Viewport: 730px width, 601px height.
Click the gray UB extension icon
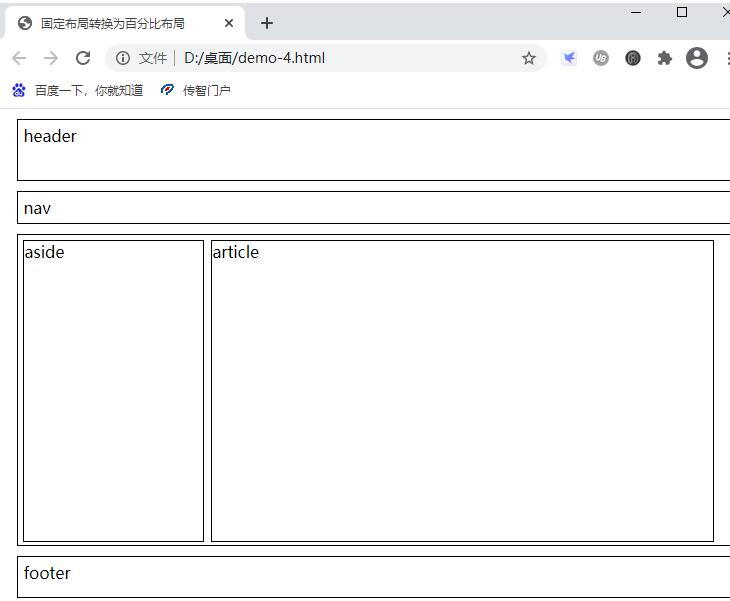[601, 58]
